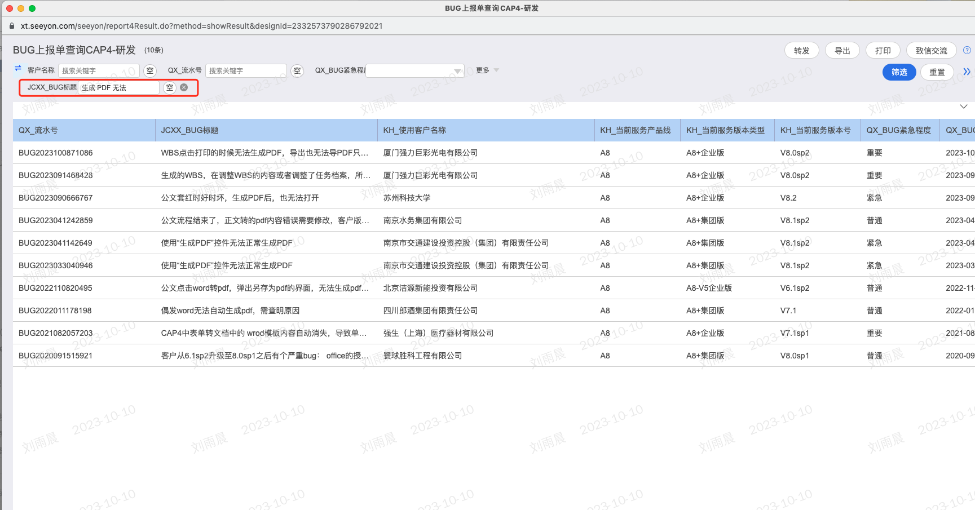The height and width of the screenshot is (510, 975).
Task: Select the row BUG2023100871086
Action: (x=56, y=153)
